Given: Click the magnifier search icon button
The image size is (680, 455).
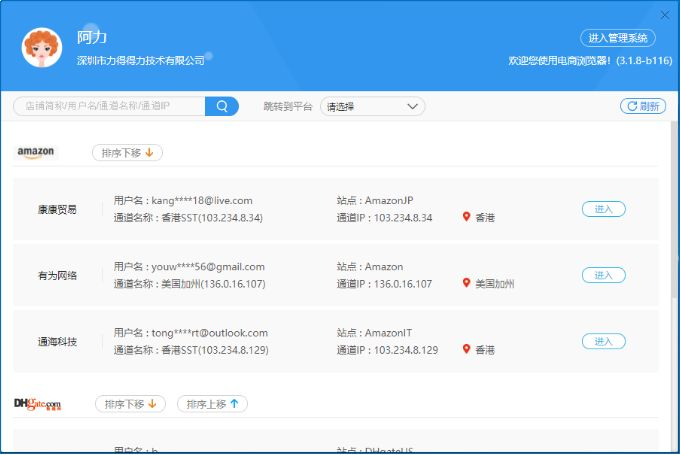Looking at the screenshot, I should (x=222, y=106).
